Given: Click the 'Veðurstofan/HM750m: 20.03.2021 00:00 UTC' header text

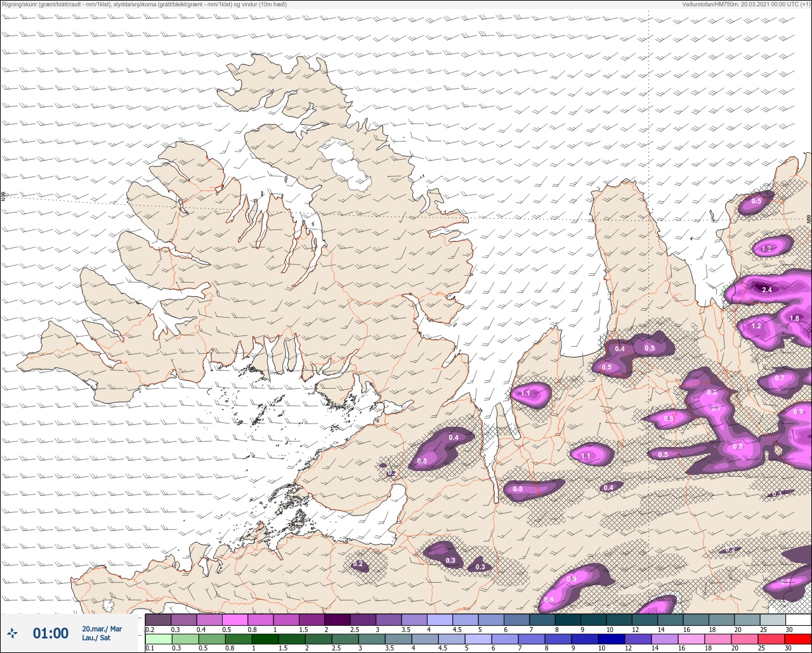Looking at the screenshot, I should pyautogui.click(x=747, y=4).
